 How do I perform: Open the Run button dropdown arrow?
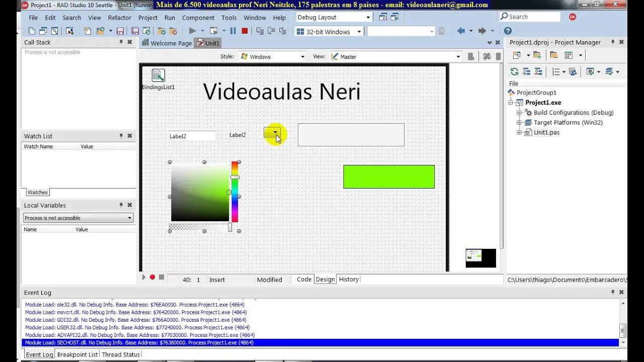coord(202,31)
